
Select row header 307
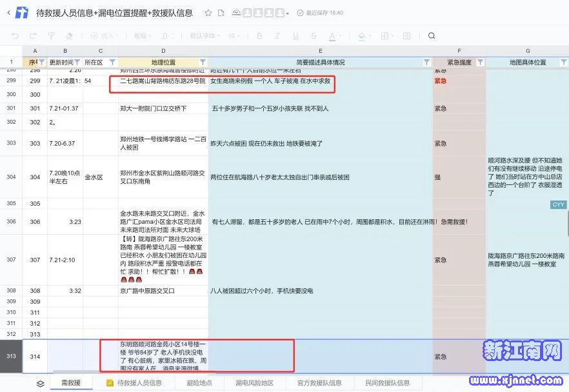pyautogui.click(x=11, y=260)
